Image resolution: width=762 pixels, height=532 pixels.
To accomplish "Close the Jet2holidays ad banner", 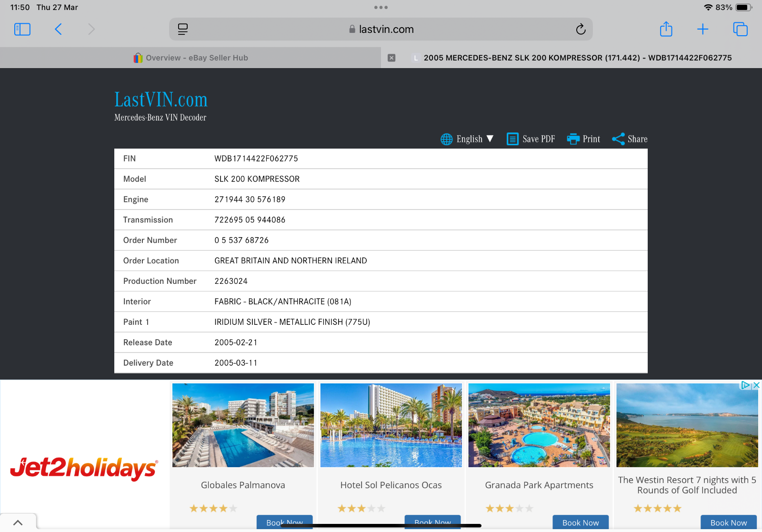I will (756, 385).
